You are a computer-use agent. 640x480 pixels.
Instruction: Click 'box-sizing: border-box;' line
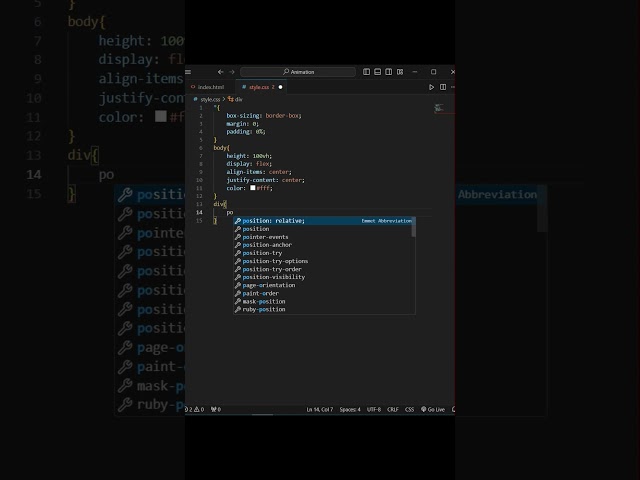coord(264,116)
